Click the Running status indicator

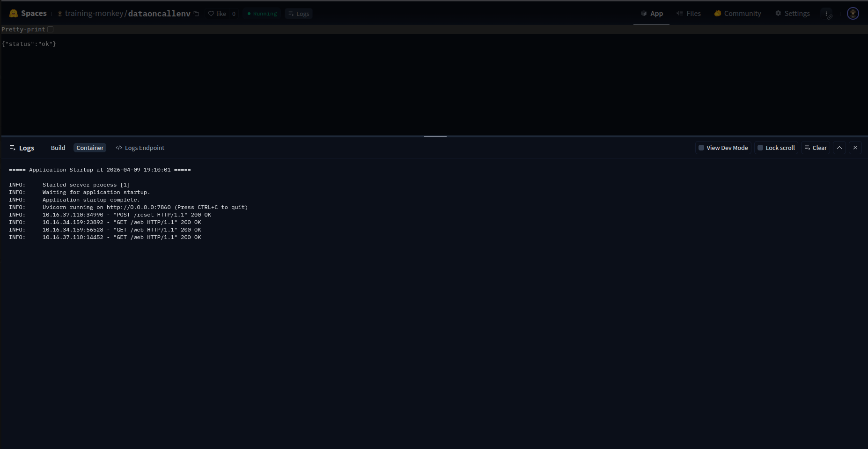click(261, 14)
